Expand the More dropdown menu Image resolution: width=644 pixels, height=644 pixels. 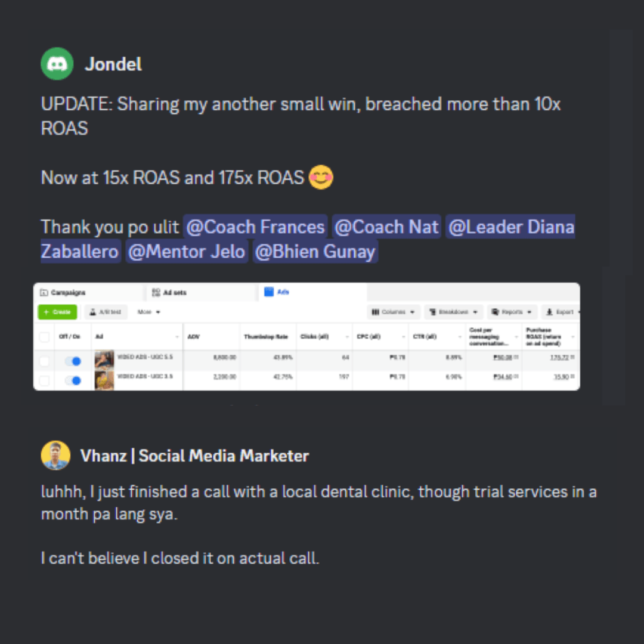click(x=149, y=312)
